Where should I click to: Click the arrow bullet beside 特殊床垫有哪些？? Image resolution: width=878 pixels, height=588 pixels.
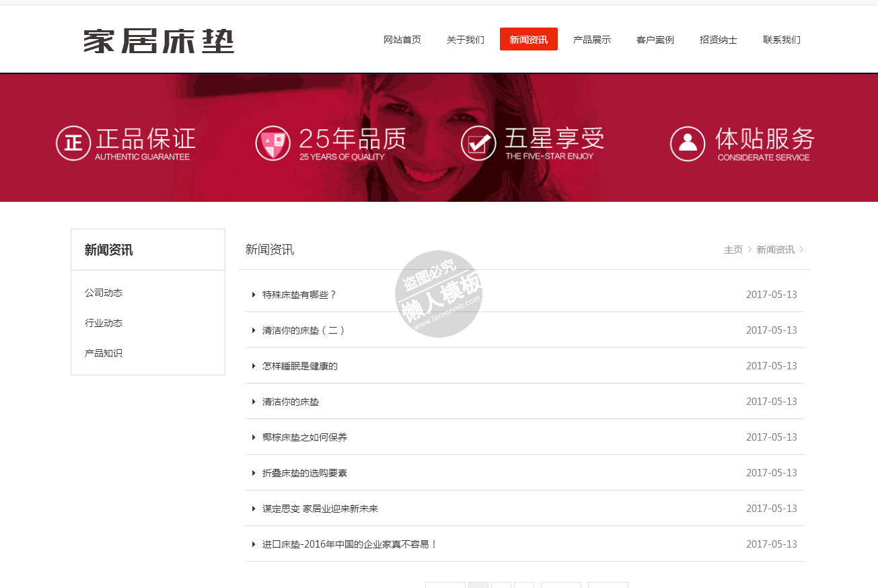tap(254, 295)
